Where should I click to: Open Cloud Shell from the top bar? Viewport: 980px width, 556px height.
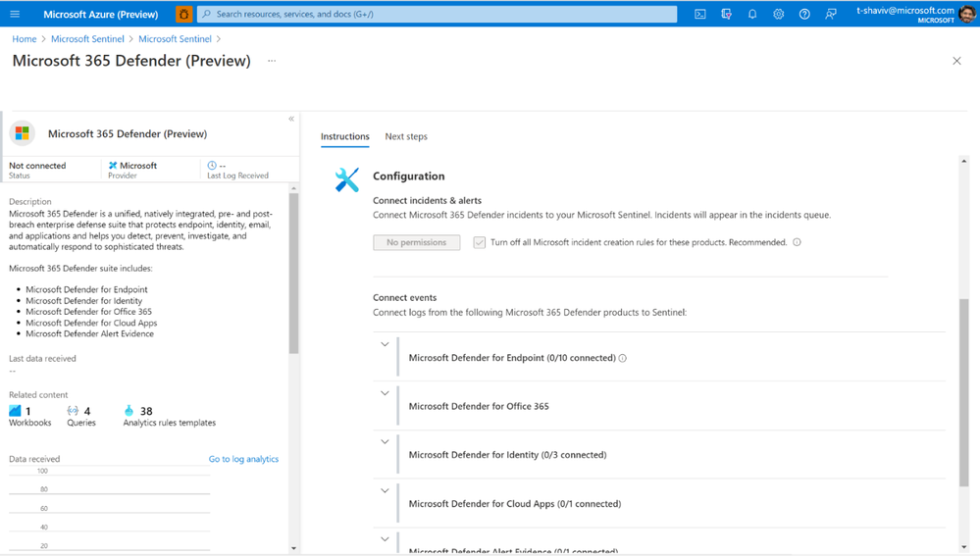(x=700, y=14)
